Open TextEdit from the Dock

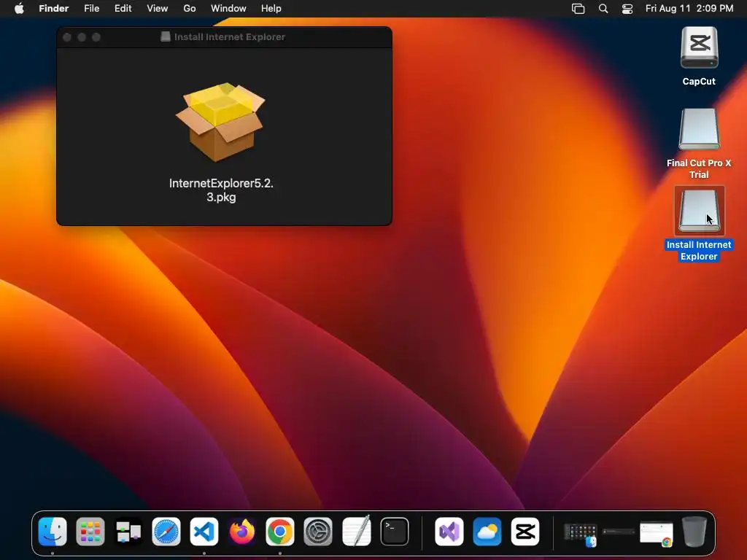[x=356, y=531]
